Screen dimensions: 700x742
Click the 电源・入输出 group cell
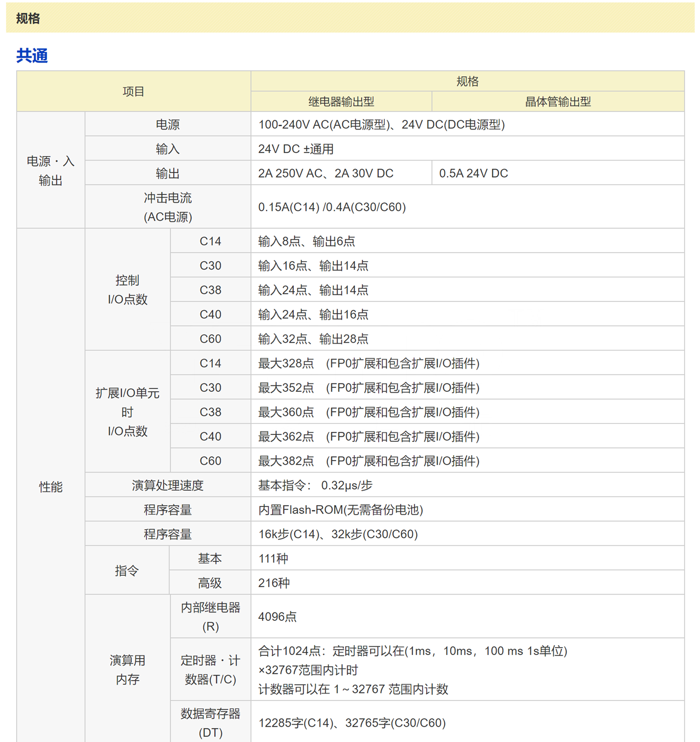(x=50, y=170)
